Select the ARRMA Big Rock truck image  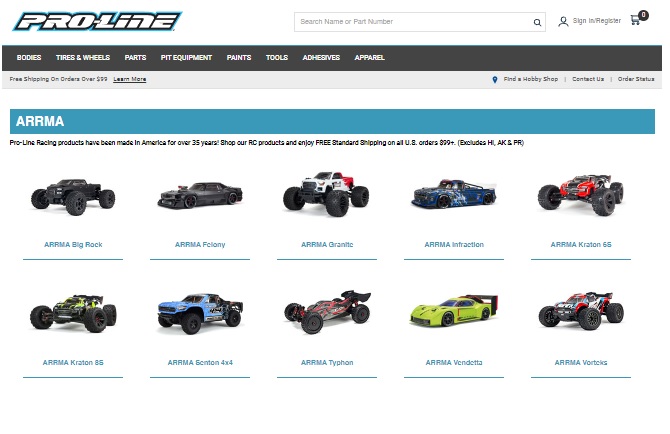[x=73, y=194]
